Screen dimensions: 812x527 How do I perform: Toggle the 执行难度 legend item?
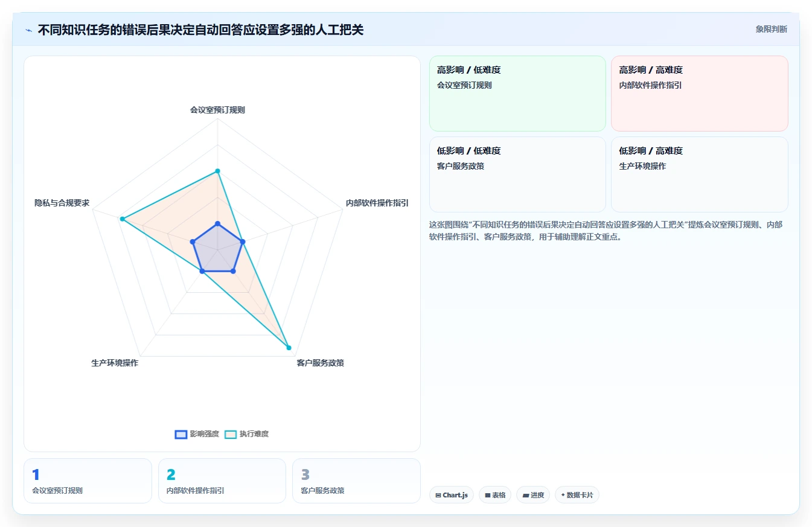pos(246,434)
